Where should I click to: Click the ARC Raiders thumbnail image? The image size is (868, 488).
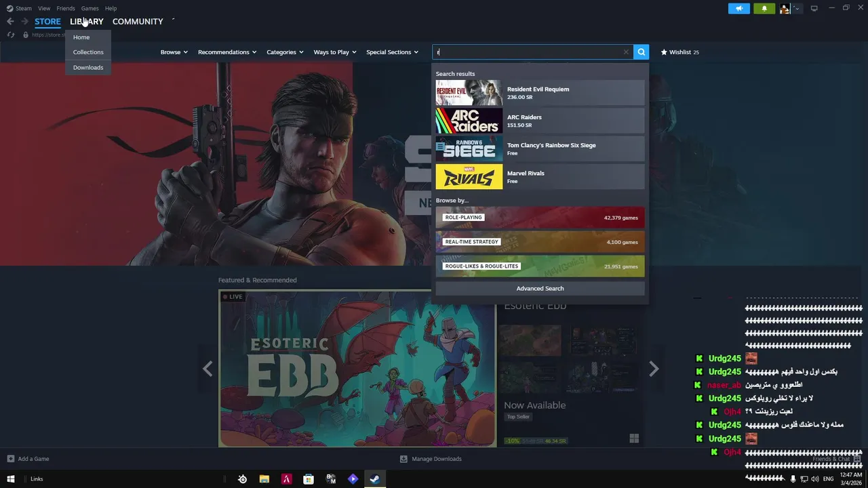pos(469,121)
